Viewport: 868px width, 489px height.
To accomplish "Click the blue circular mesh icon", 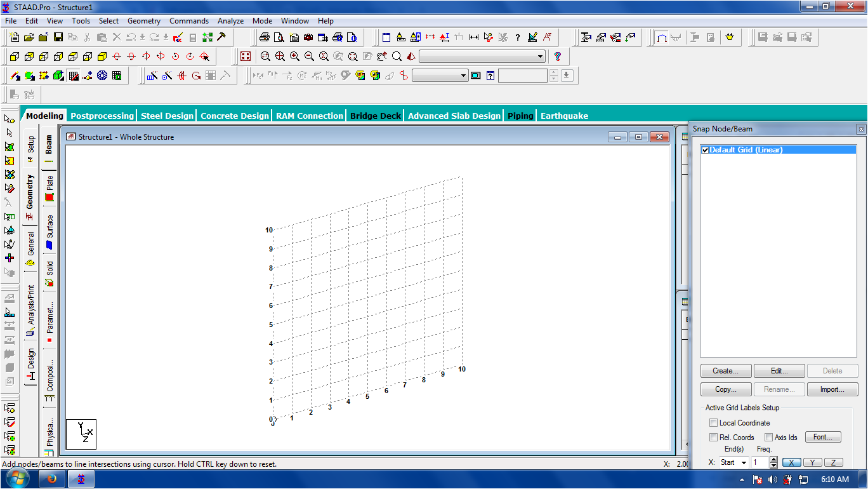I will (x=102, y=76).
